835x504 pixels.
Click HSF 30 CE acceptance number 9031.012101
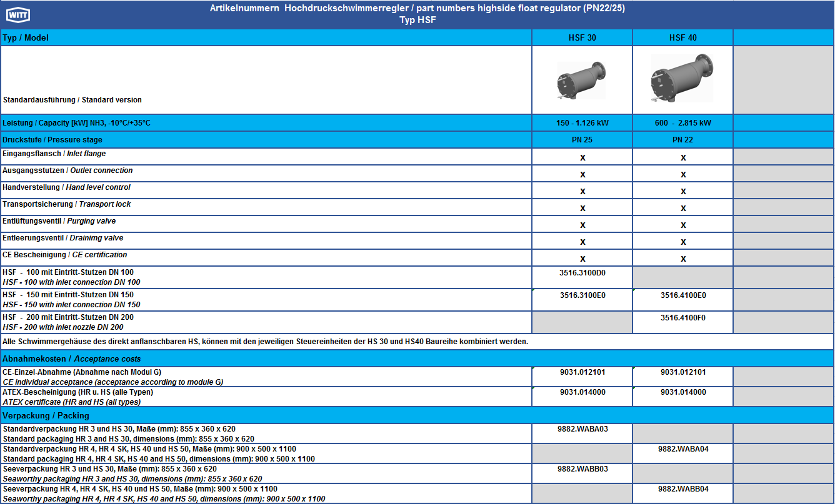pyautogui.click(x=582, y=372)
